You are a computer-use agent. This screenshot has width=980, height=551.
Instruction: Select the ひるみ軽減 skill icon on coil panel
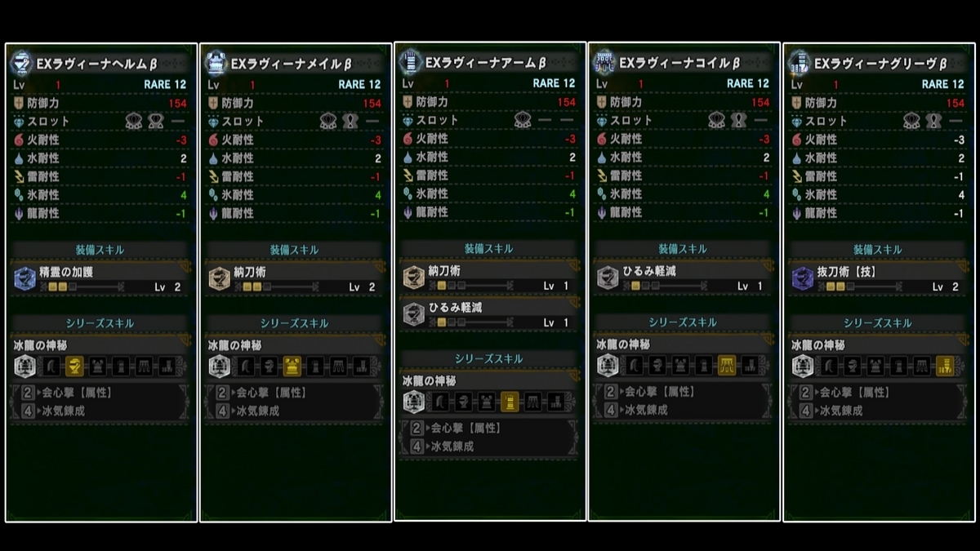click(x=608, y=278)
